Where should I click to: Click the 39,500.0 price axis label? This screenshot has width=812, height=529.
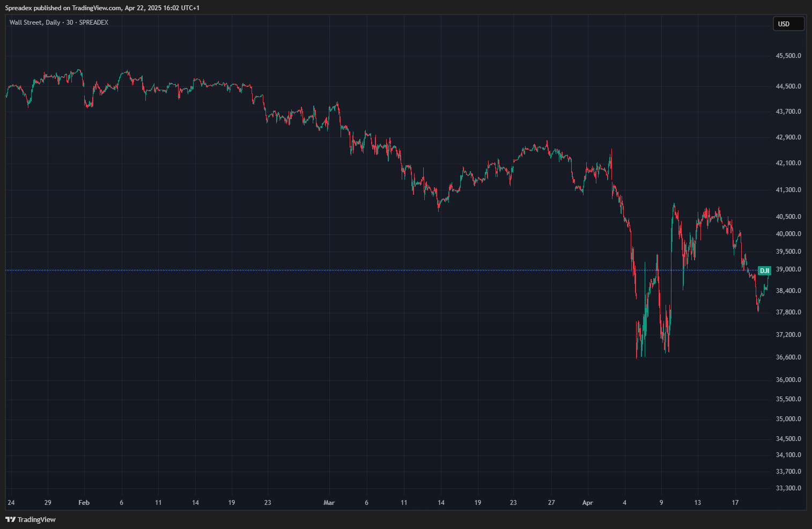click(x=788, y=252)
